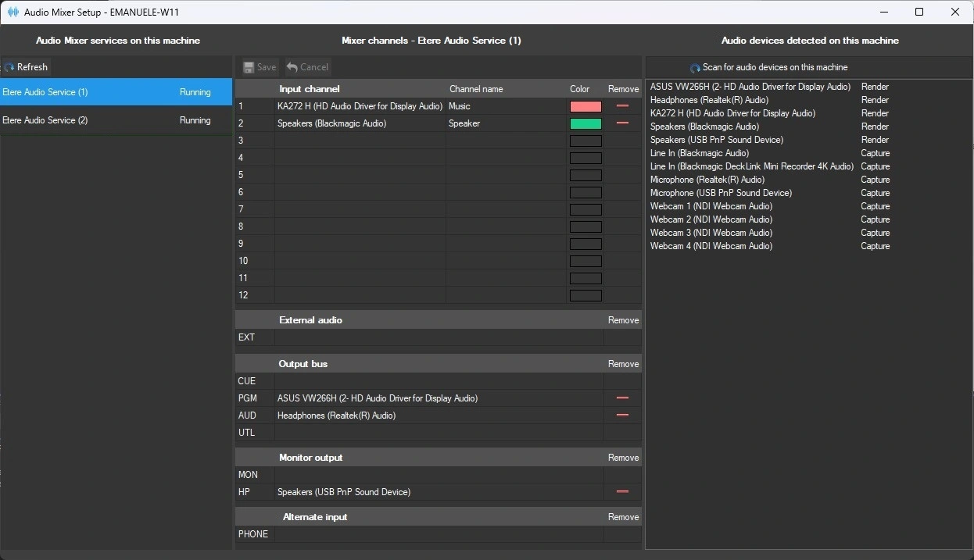Remove the PGM output bus device
This screenshot has width=974, height=560.
pos(622,398)
